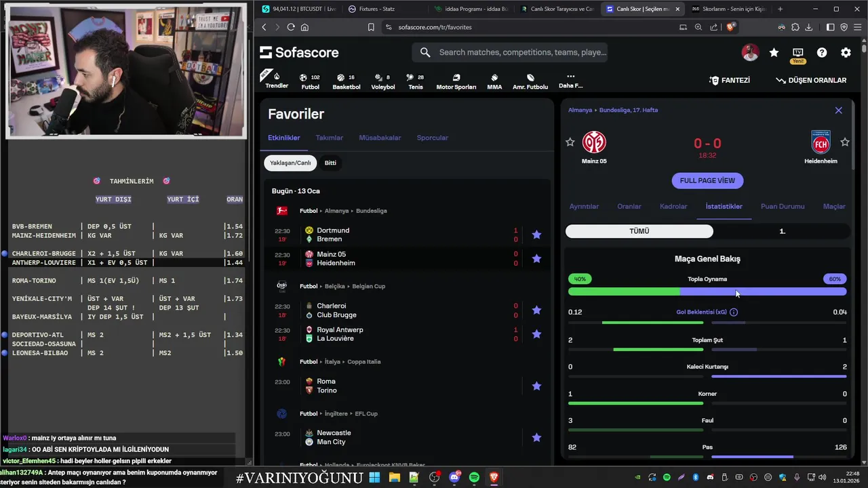Screen dimensions: 868x488
Task: Click the Sofascore logo
Action: click(299, 52)
